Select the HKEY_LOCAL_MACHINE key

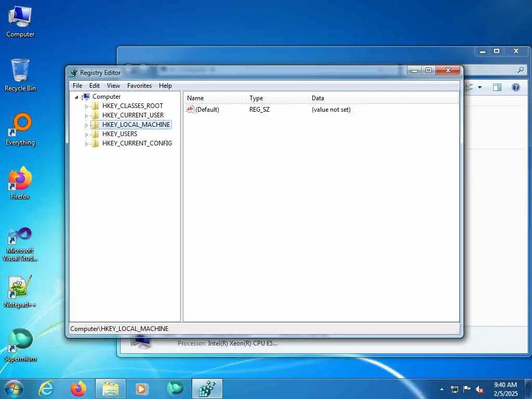[x=136, y=125]
